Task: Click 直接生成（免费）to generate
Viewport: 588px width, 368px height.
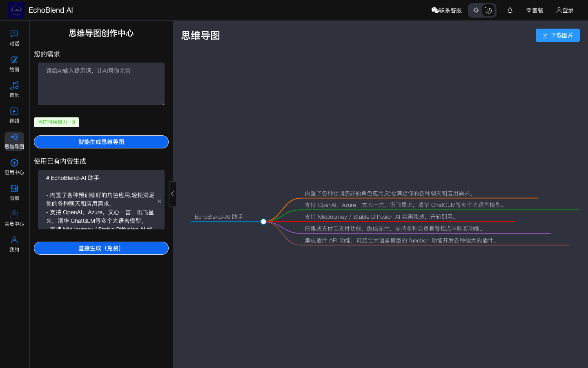Action: tap(101, 248)
